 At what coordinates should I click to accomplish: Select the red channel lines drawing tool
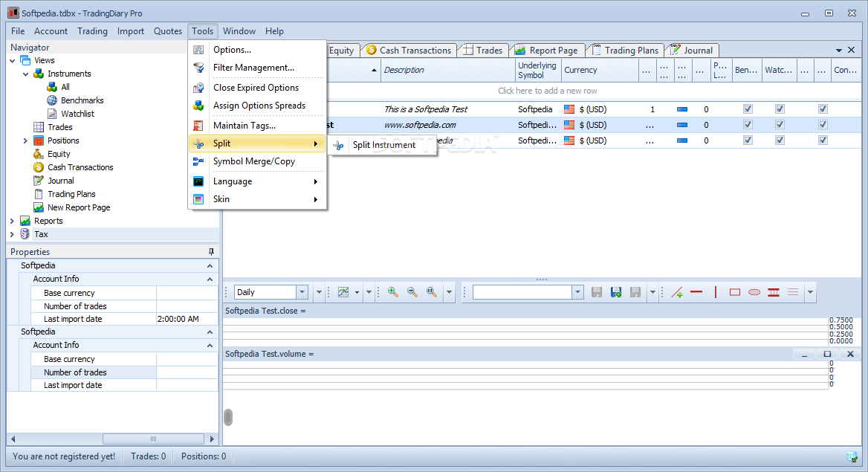click(x=774, y=292)
